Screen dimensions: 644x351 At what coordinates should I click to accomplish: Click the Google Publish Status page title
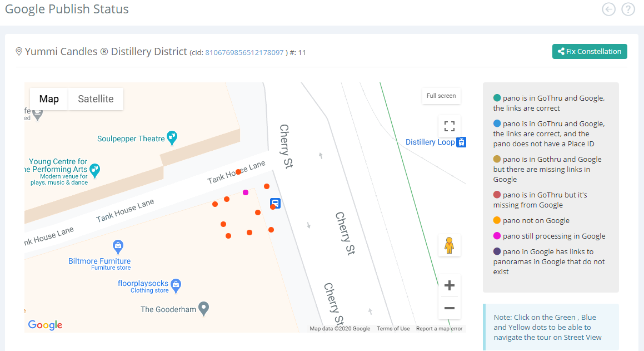[67, 9]
